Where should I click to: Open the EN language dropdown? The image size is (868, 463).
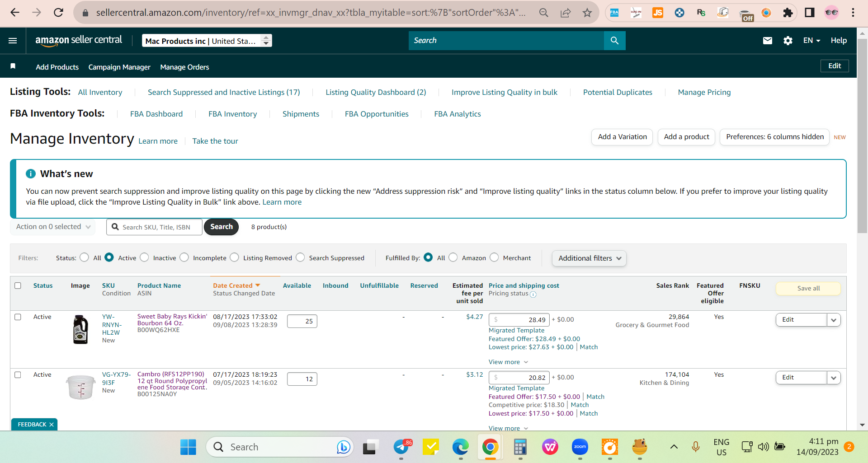(x=811, y=41)
